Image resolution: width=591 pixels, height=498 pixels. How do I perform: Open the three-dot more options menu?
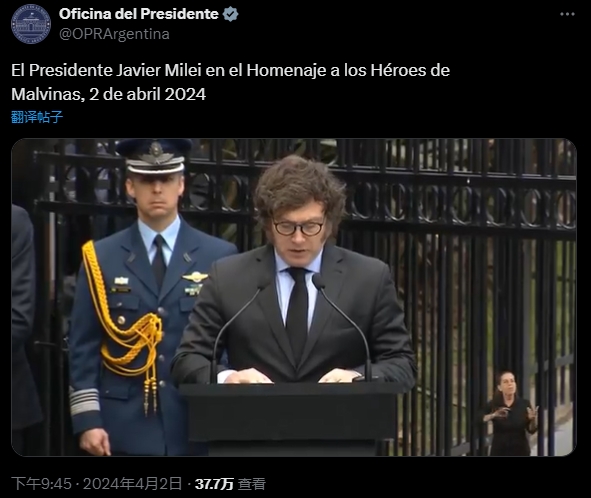coord(567,14)
